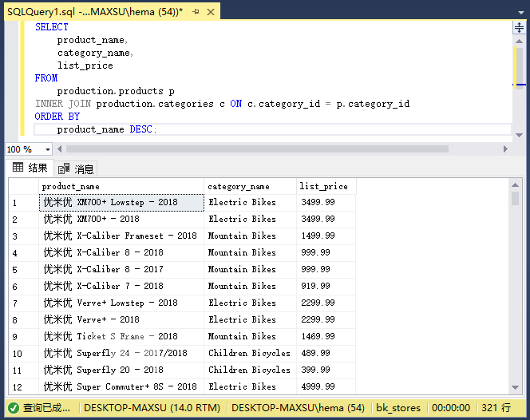Viewport: 530px width, 420px height.
Task: Click the editor split window handle
Action: [x=519, y=27]
